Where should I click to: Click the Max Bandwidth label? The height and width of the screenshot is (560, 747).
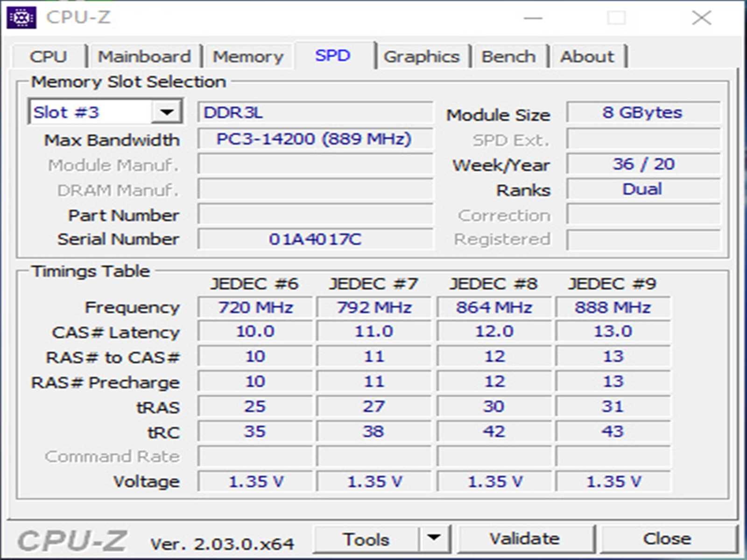tap(112, 140)
